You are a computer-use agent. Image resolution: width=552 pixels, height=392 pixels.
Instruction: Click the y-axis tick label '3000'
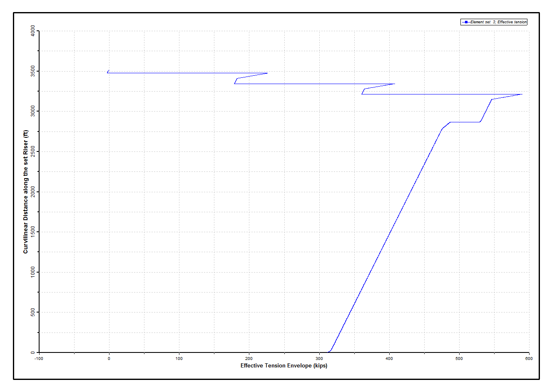click(x=33, y=111)
